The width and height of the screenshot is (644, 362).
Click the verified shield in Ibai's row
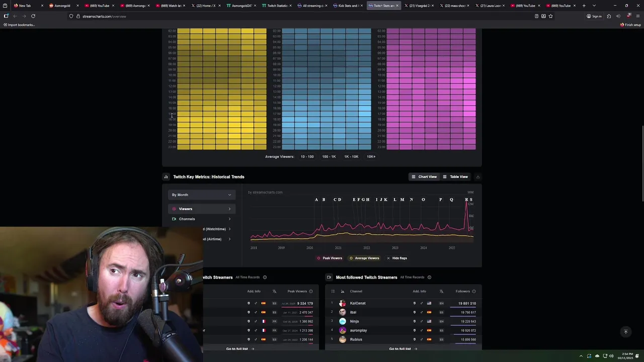pos(415,312)
